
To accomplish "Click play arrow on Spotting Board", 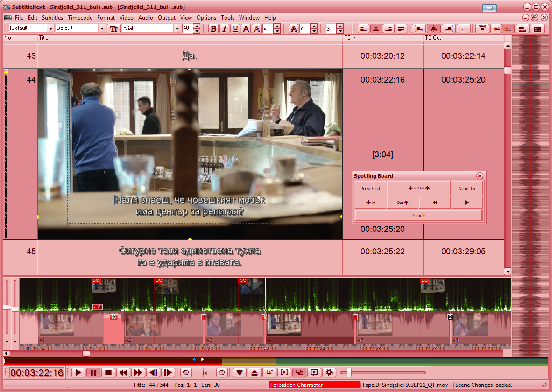I will (x=467, y=203).
